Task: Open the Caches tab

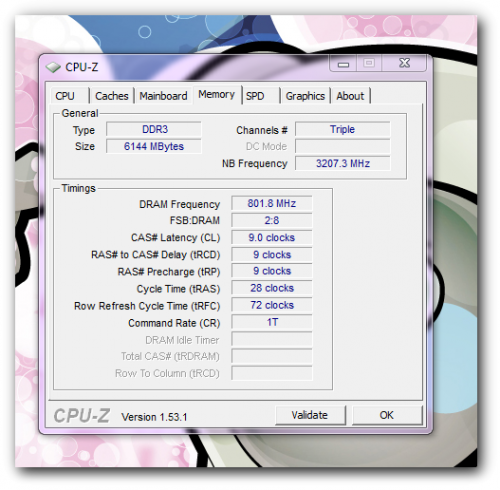Action: tap(112, 96)
